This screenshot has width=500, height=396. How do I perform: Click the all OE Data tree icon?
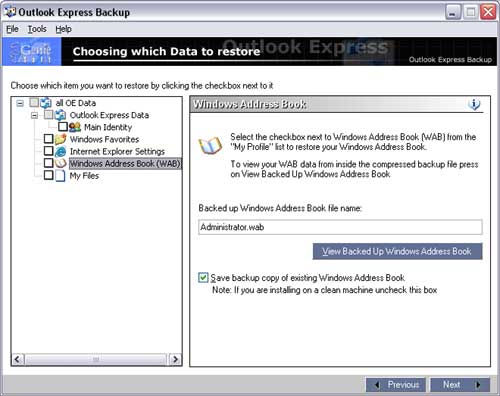(x=46, y=103)
